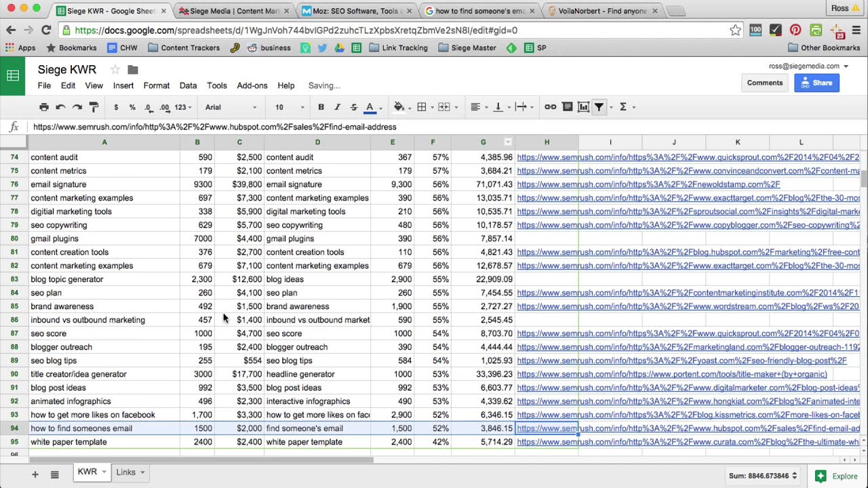The image size is (868, 488).
Task: Open the Add-ons menu
Action: pyautogui.click(x=252, y=85)
